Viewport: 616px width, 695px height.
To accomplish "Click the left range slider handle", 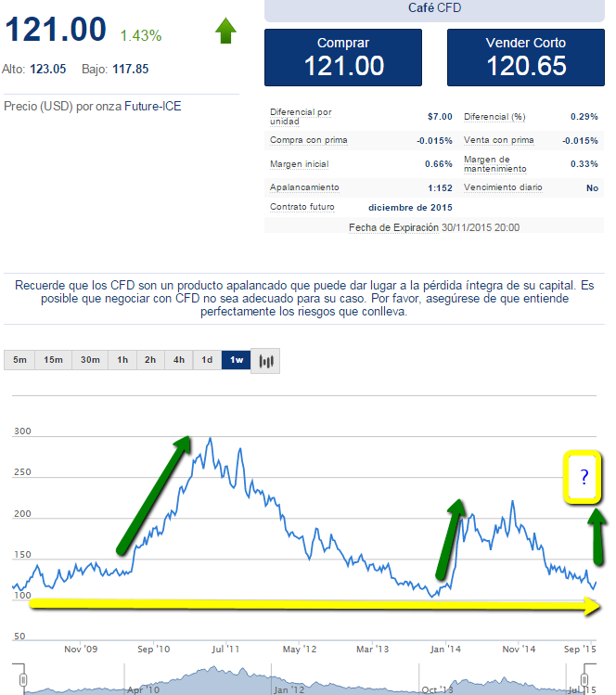I will 24,684.
